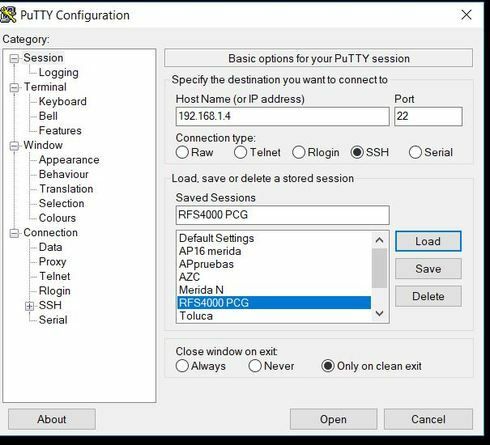Open the connection with Open button
Image resolution: width=490 pixels, height=445 pixels.
pyautogui.click(x=333, y=419)
